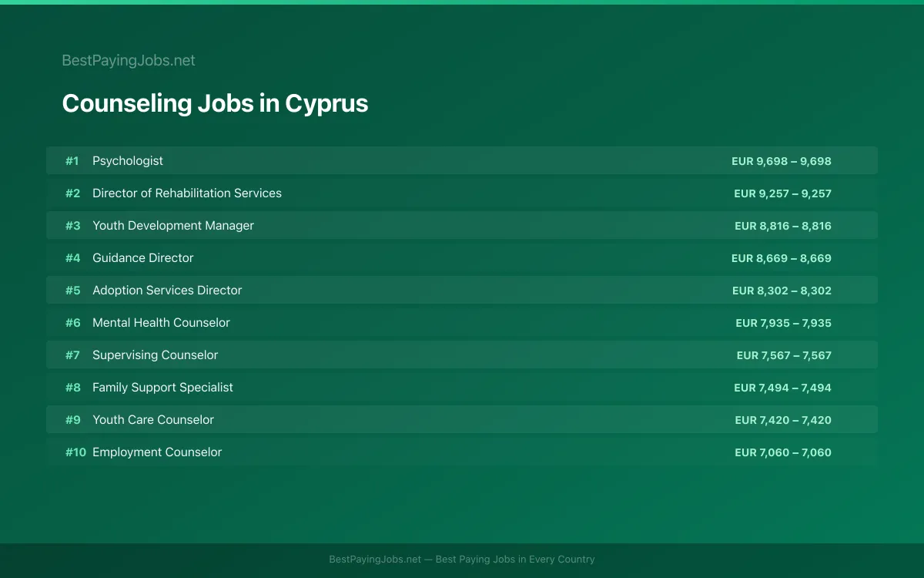Click rank number #10
The image size is (924, 578).
(x=75, y=452)
